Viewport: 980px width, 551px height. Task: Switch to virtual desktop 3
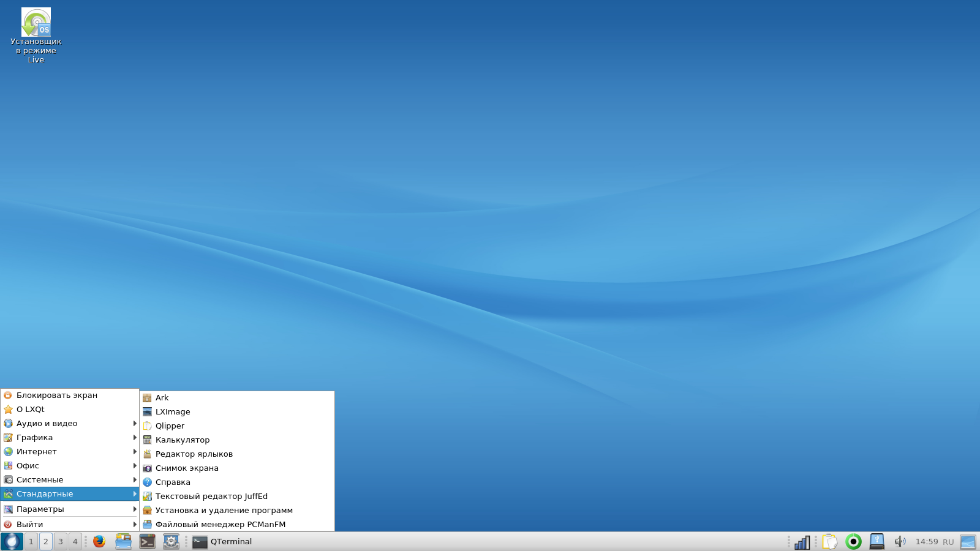coord(60,541)
